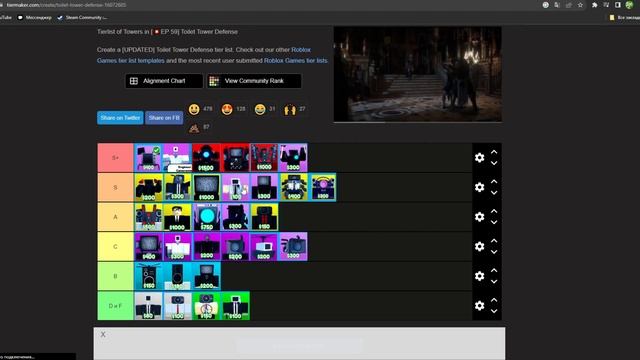The image size is (640, 360).
Task: Move the A tier row down
Action: pos(494,222)
